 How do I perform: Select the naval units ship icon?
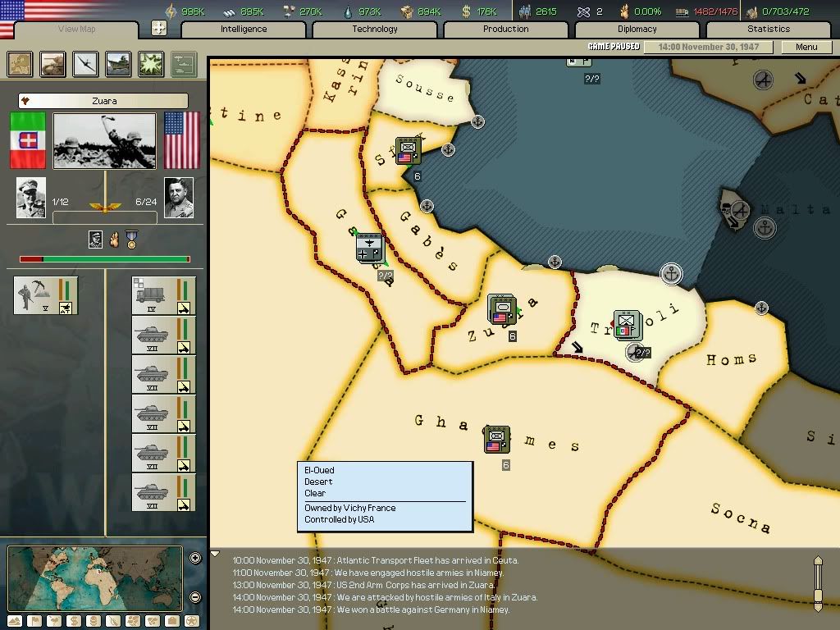[x=118, y=64]
